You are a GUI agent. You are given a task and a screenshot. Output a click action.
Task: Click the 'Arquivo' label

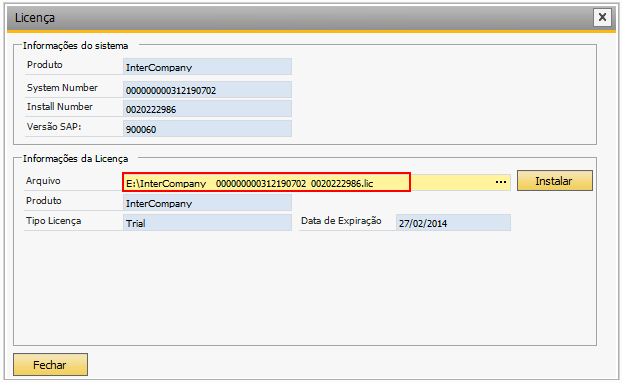43,181
